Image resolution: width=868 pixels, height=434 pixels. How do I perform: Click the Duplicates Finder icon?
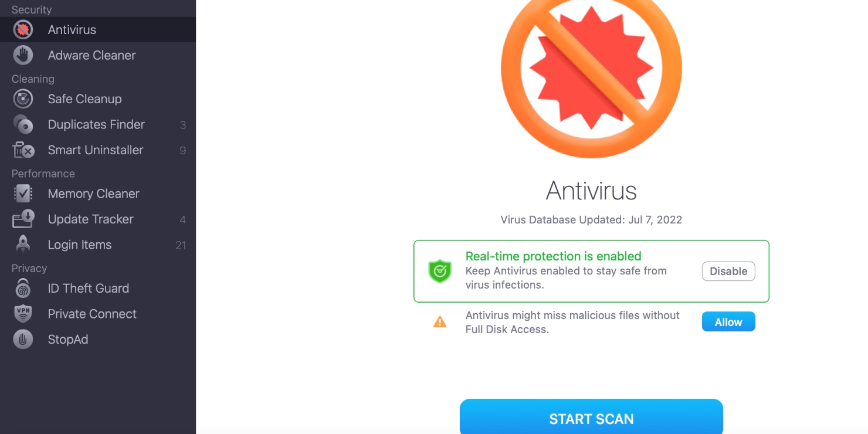(23, 124)
